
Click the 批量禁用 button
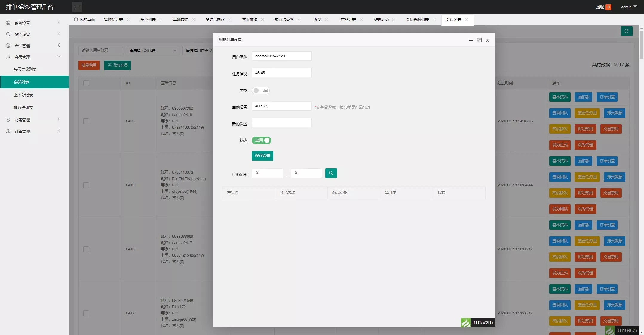[89, 65]
